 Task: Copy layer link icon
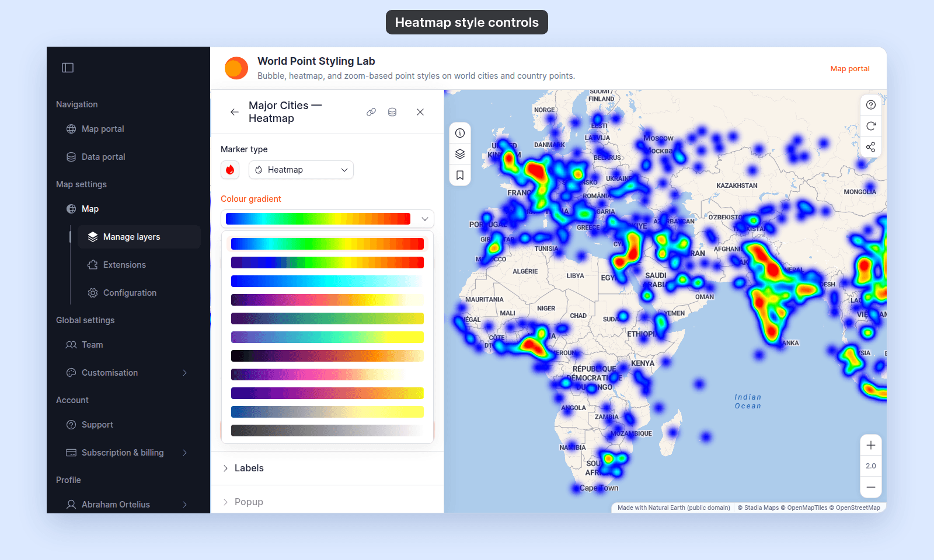(x=371, y=112)
